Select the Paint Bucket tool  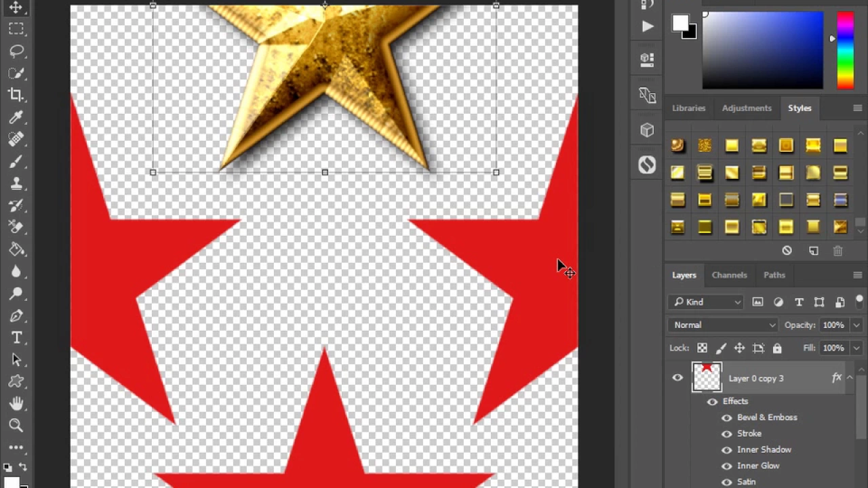click(x=16, y=249)
